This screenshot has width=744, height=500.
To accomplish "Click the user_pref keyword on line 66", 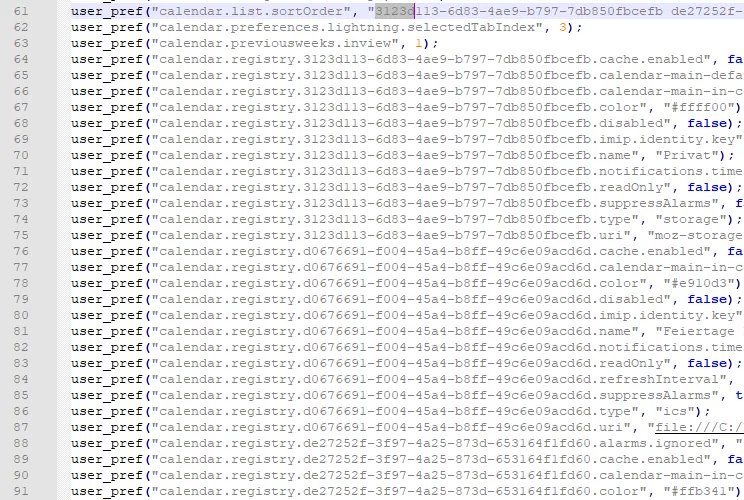I will point(107,92).
